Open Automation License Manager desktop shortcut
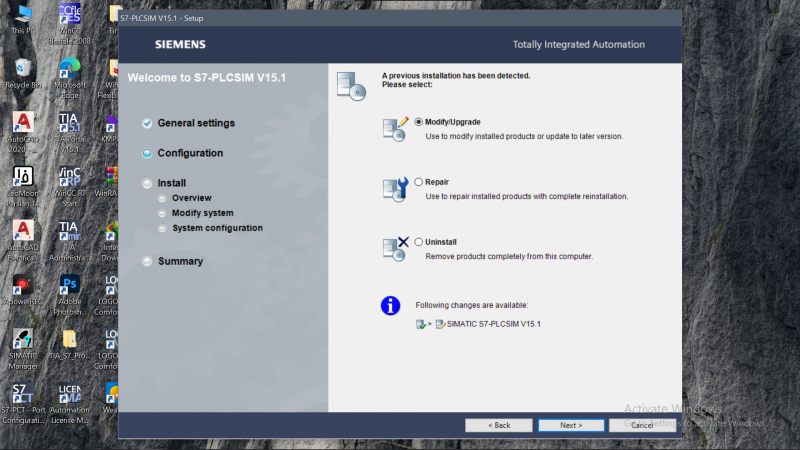This screenshot has width=800, height=450. [70, 403]
